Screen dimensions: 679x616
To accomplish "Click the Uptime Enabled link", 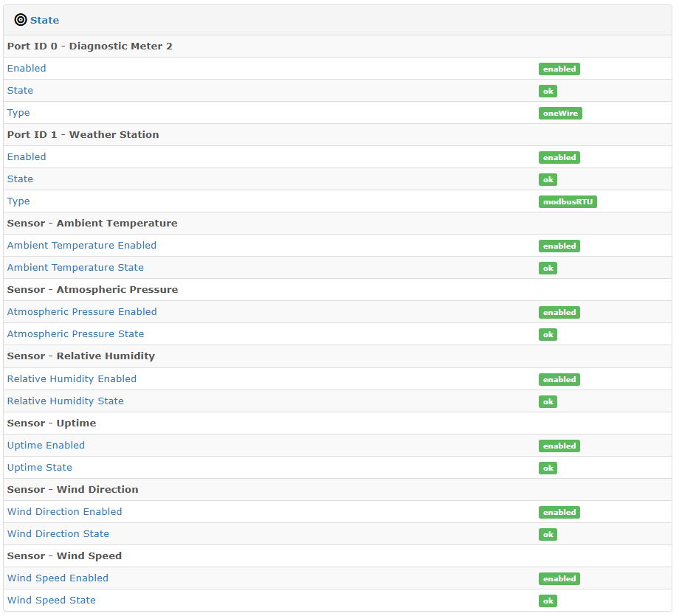I will (x=46, y=446).
